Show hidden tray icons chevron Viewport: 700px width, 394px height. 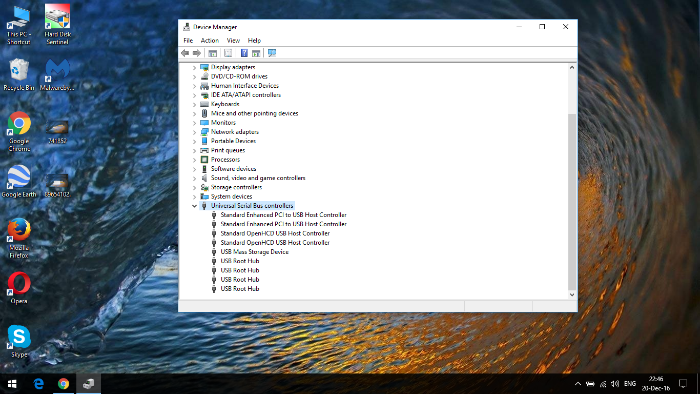(x=578, y=384)
